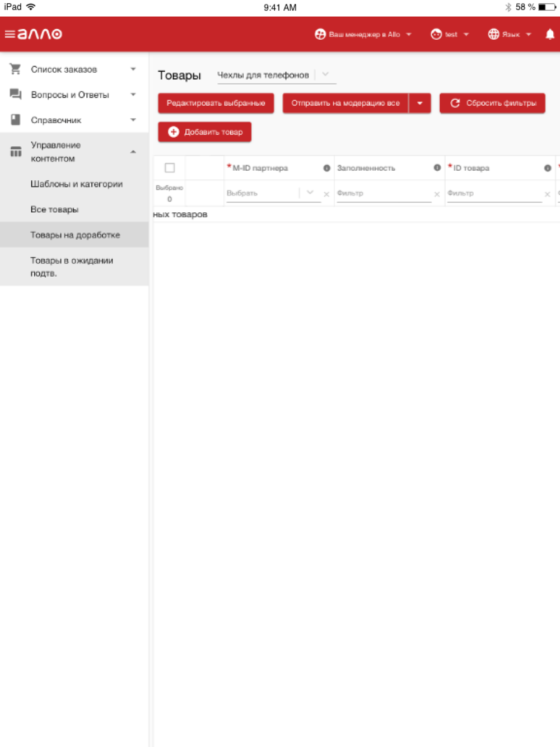Click the info icon next to Заполненность
This screenshot has height=747, width=560.
[x=437, y=168]
